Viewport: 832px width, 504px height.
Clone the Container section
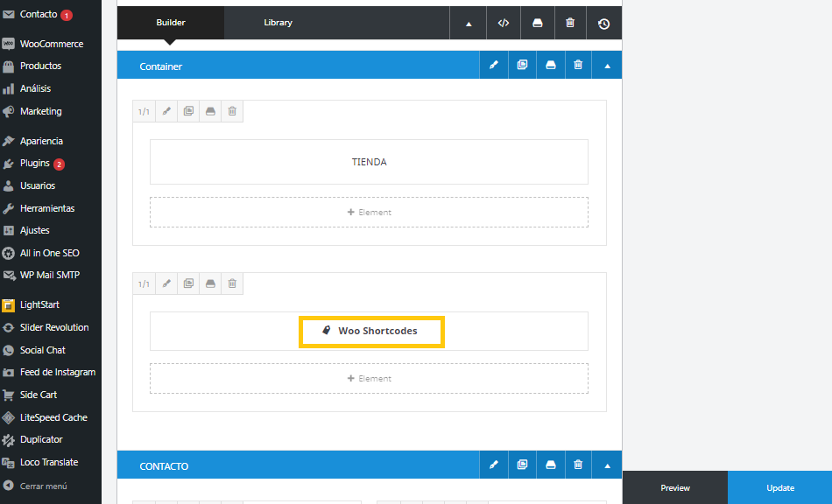pyautogui.click(x=522, y=66)
